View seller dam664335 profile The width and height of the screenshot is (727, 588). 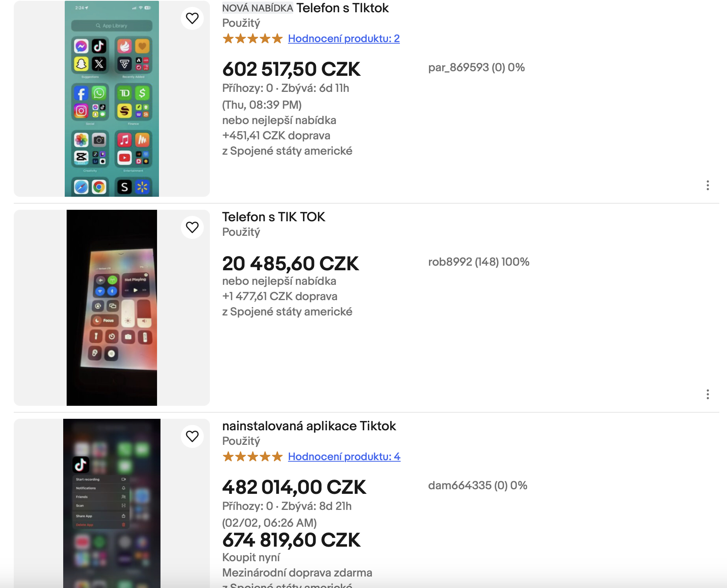click(477, 485)
